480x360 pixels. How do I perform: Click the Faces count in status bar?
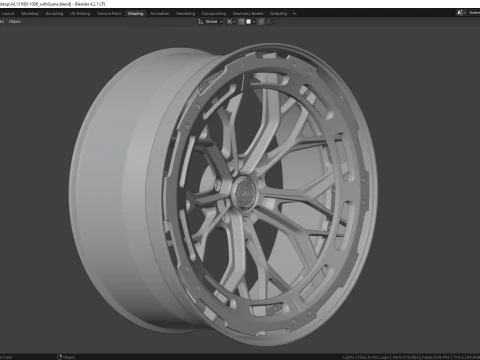point(436,357)
